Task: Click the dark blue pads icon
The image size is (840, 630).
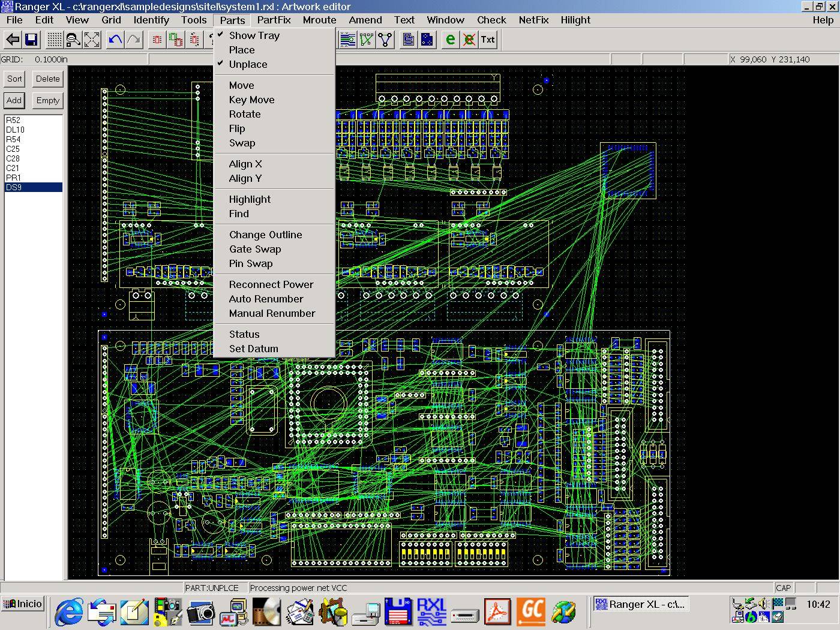Action: 427,40
